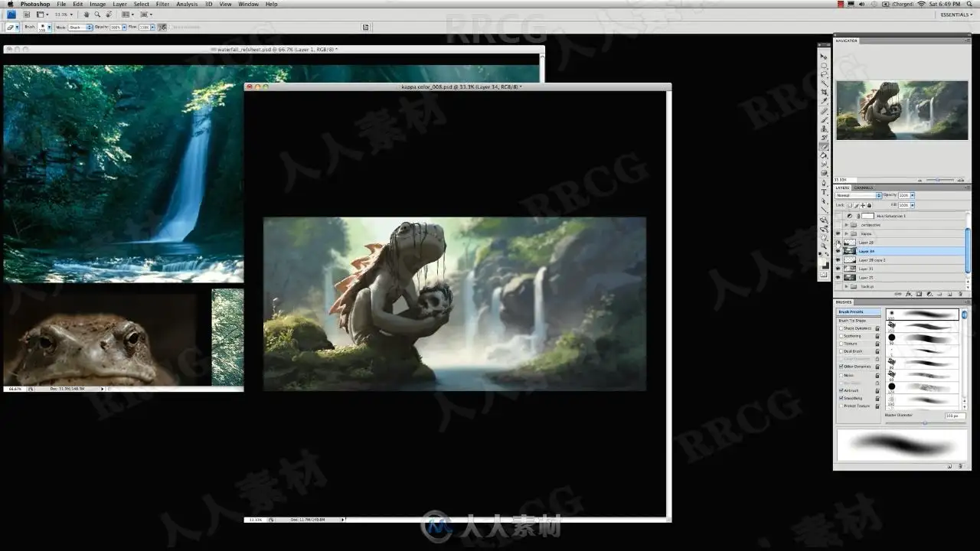Select the active Eraser tool in toolbox

tap(824, 145)
